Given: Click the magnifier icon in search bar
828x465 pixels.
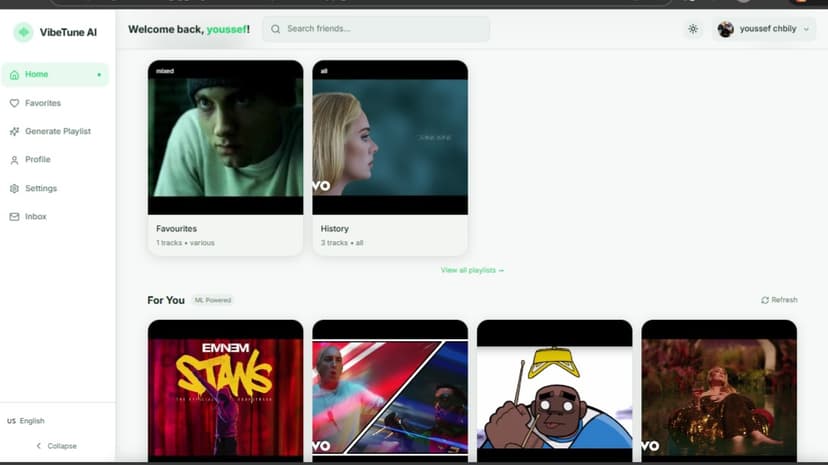Looking at the screenshot, I should tap(276, 29).
